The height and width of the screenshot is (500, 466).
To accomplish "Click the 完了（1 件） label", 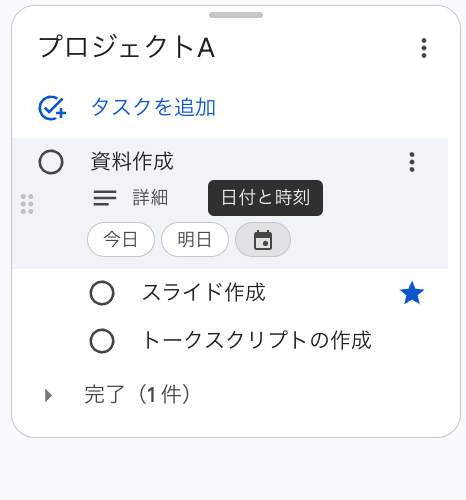I will (x=137, y=395).
